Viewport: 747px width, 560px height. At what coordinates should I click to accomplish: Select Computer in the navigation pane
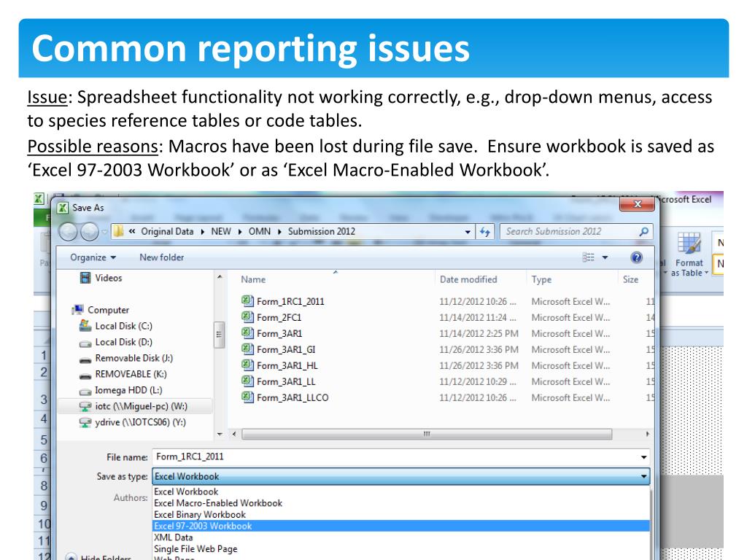click(101, 310)
